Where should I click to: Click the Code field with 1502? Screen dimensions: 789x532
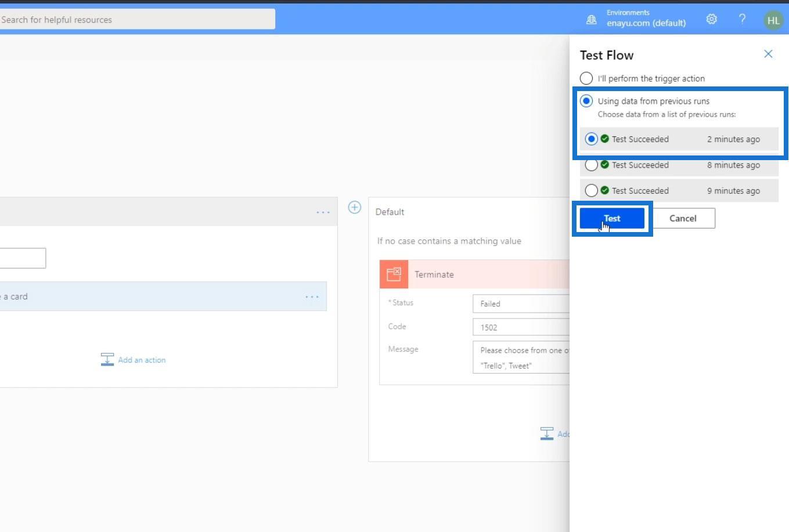(x=521, y=327)
